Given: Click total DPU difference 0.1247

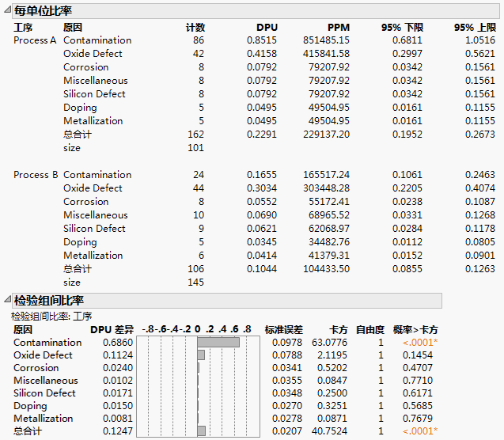Looking at the screenshot, I should click(x=118, y=431).
